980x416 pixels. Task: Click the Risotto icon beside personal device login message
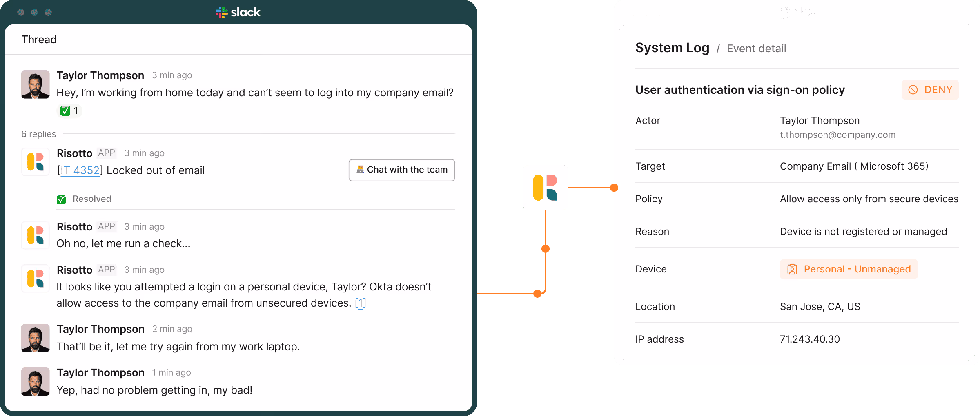coord(36,279)
